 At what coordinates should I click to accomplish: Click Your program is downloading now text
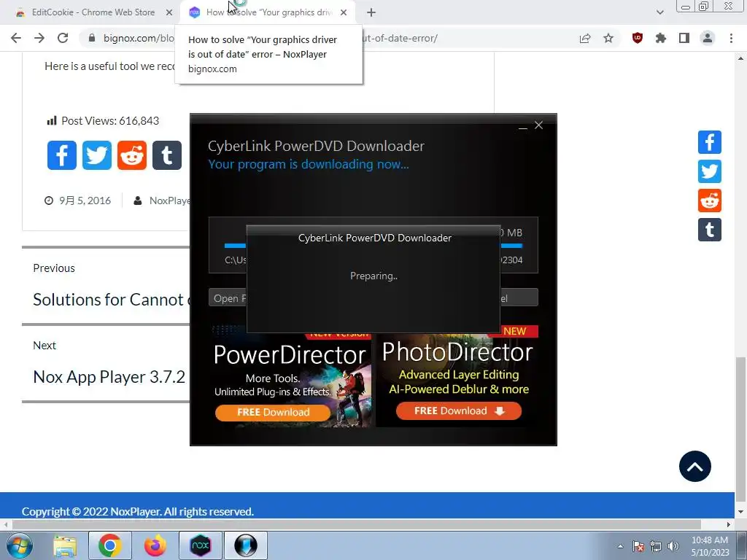click(309, 164)
